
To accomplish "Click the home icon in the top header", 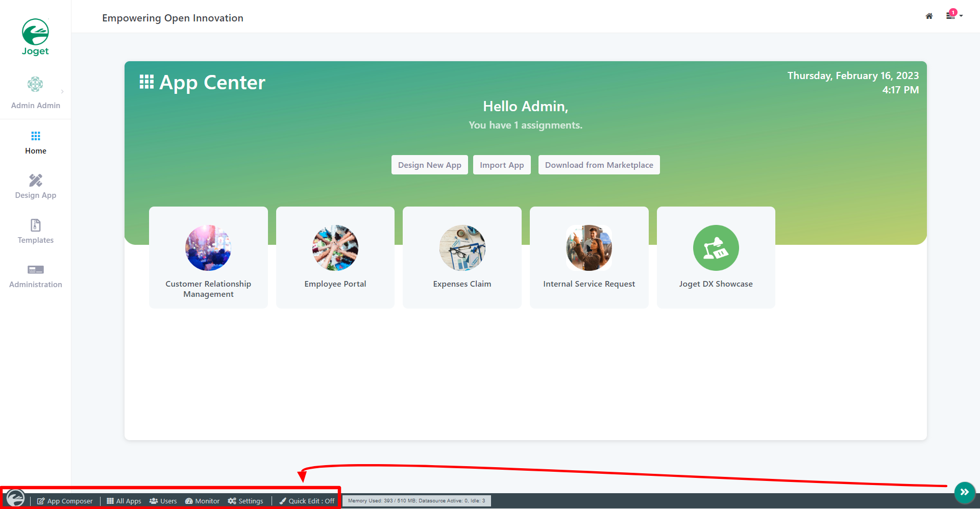I will pos(929,16).
